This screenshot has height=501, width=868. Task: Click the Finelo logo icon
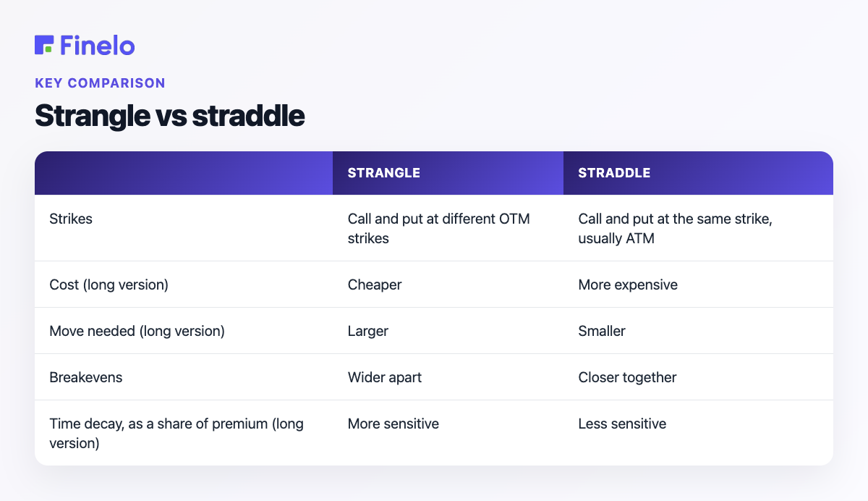[x=44, y=45]
